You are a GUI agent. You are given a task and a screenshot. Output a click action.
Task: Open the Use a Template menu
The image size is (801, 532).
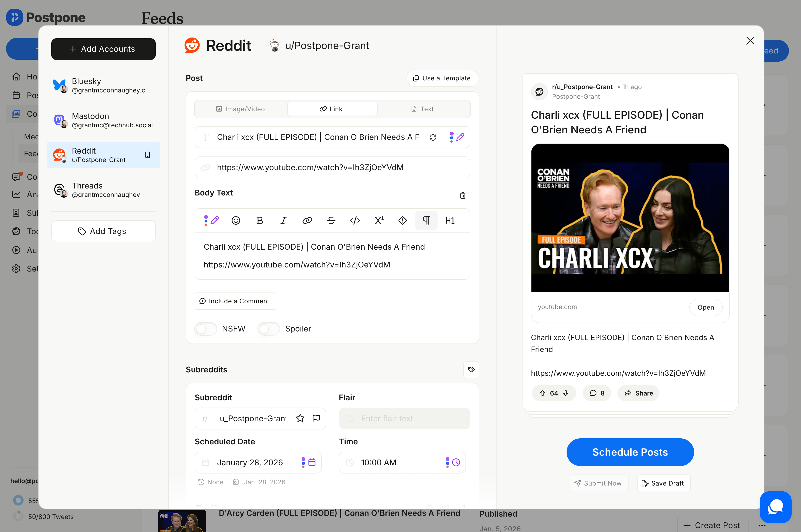click(x=442, y=78)
